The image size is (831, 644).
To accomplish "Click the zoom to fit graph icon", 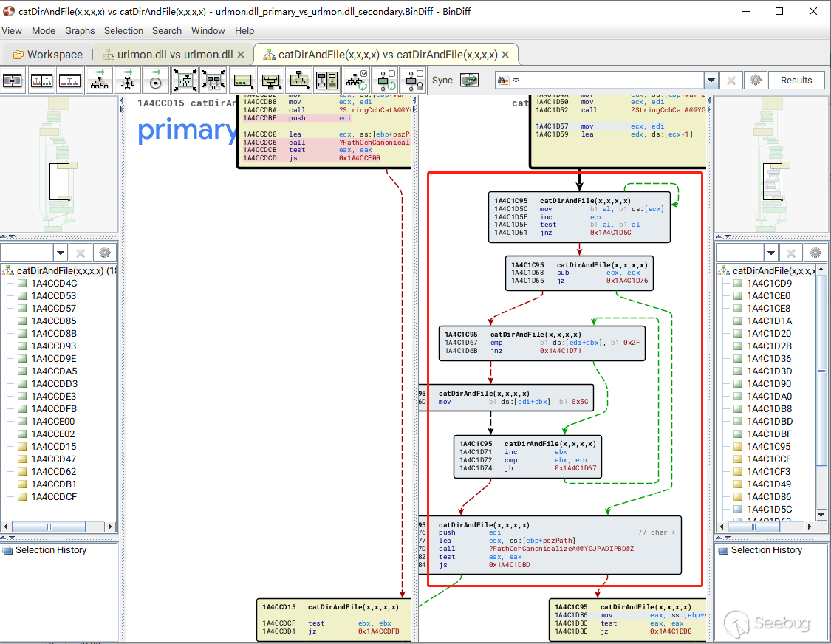I will click(x=185, y=80).
